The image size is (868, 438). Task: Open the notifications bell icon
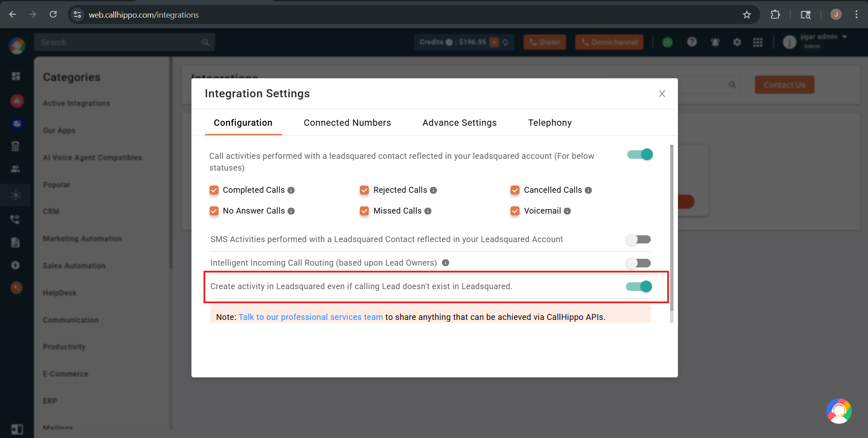(x=715, y=42)
